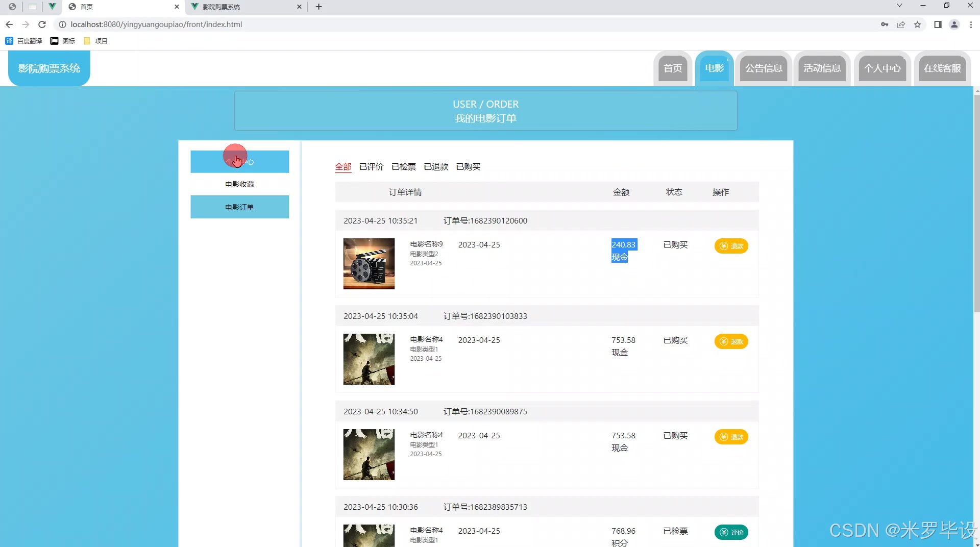980x547 pixels.
Task: Open poster thumbnail of order 1682390089875
Action: tap(369, 455)
